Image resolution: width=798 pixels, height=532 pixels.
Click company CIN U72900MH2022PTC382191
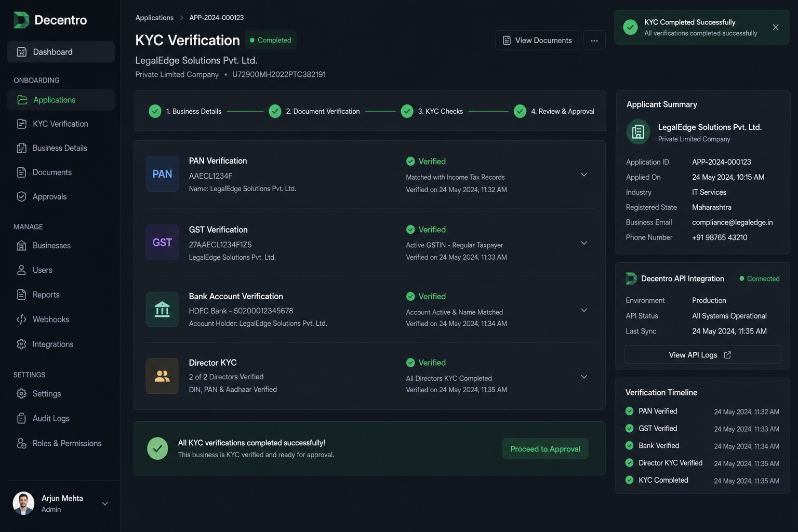[279, 74]
